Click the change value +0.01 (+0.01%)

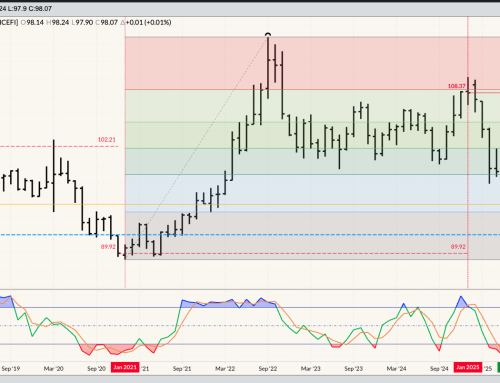(x=148, y=22)
